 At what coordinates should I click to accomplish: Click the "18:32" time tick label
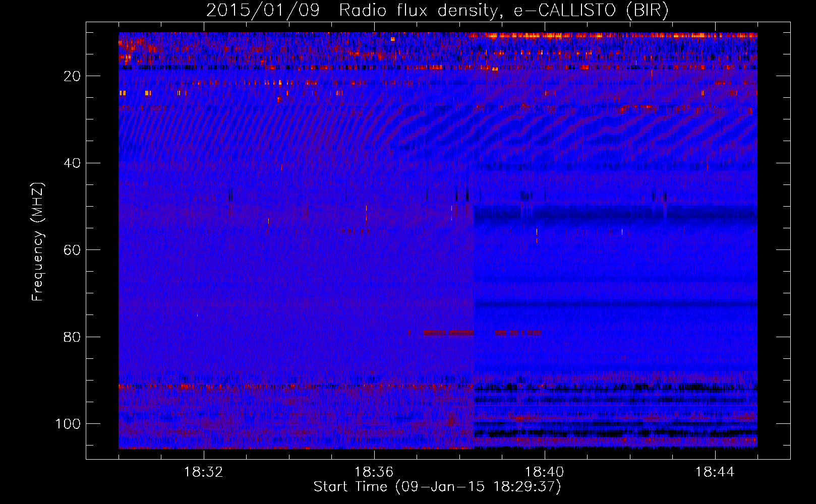coord(204,472)
